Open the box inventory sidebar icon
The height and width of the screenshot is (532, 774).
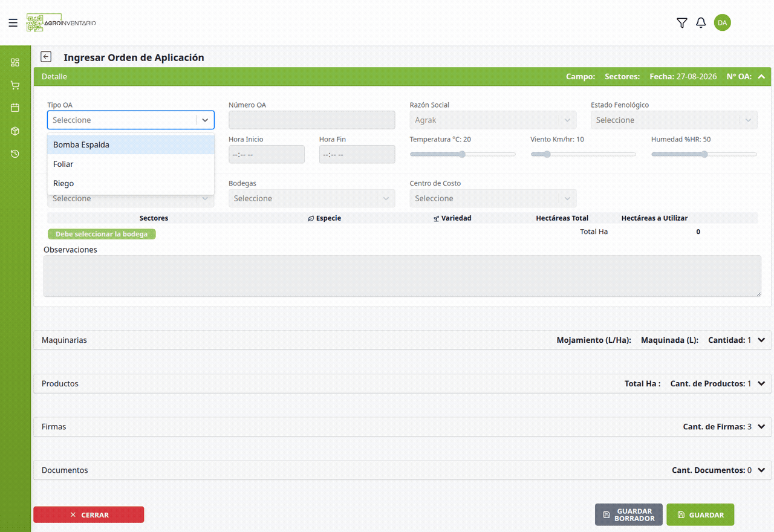tap(15, 131)
